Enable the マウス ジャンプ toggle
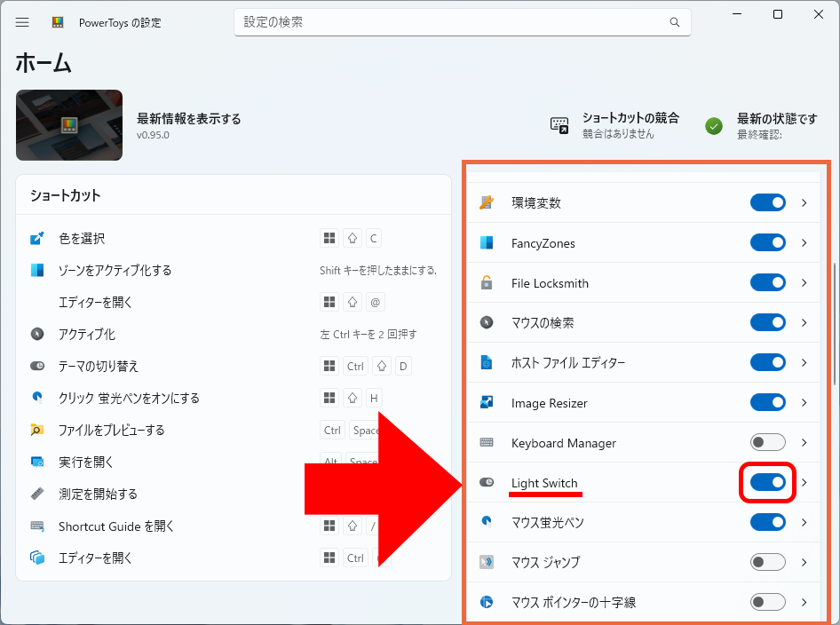 [x=768, y=562]
